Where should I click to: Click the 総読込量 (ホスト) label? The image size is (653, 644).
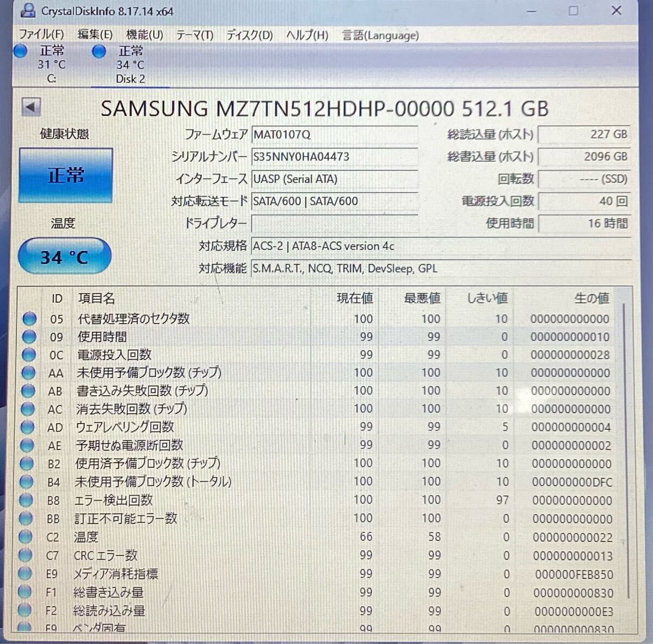click(x=490, y=134)
